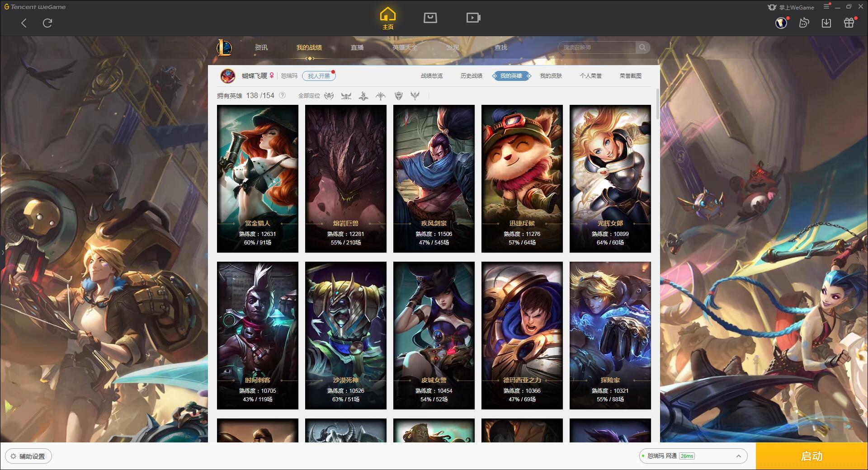Focus the 搜索召唤师 search field
The height and width of the screenshot is (470, 868).
point(597,47)
